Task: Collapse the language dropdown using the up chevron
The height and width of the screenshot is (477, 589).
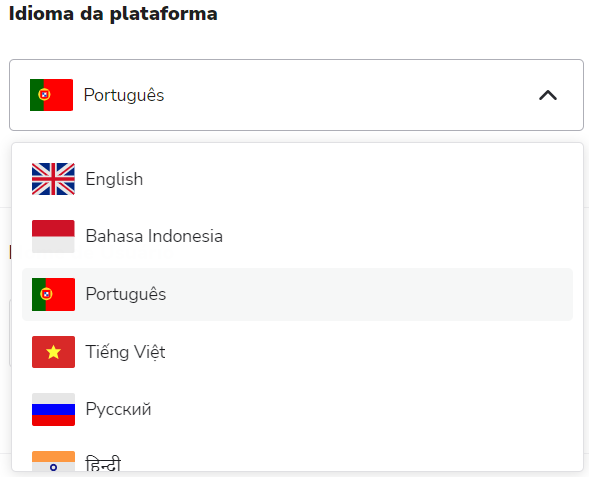Action: [x=548, y=95]
